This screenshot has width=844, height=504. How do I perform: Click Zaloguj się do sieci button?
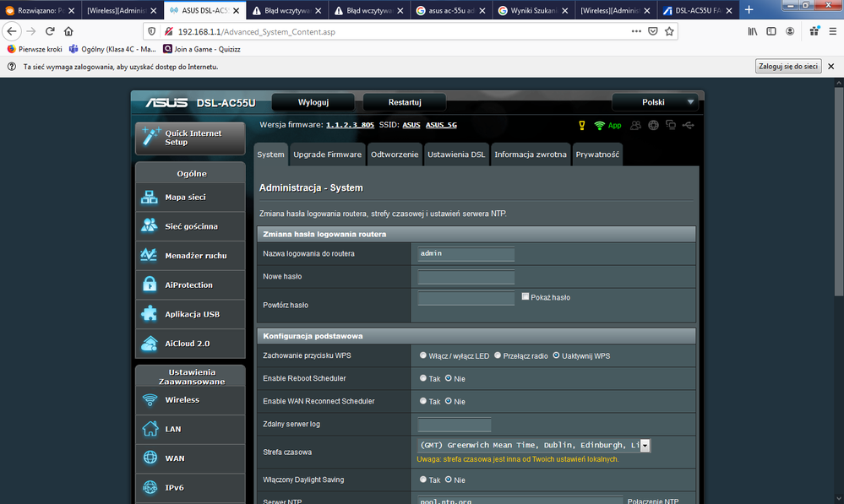(788, 66)
